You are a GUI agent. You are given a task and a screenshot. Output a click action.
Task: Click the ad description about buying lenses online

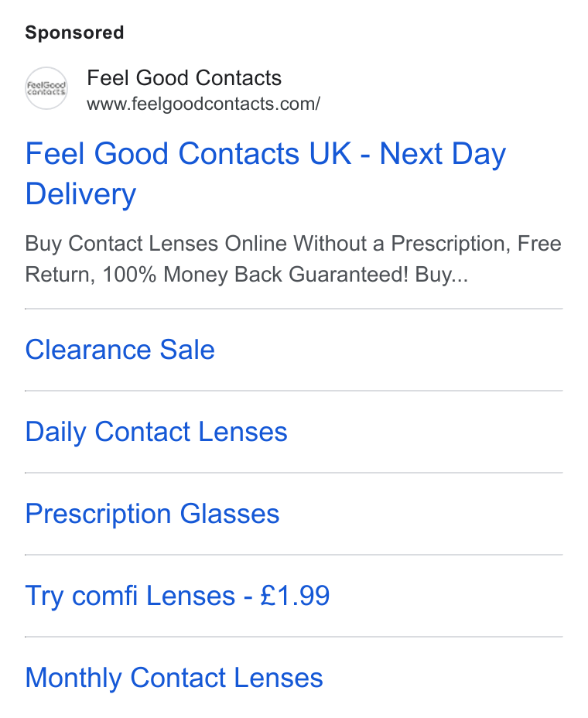point(293,258)
